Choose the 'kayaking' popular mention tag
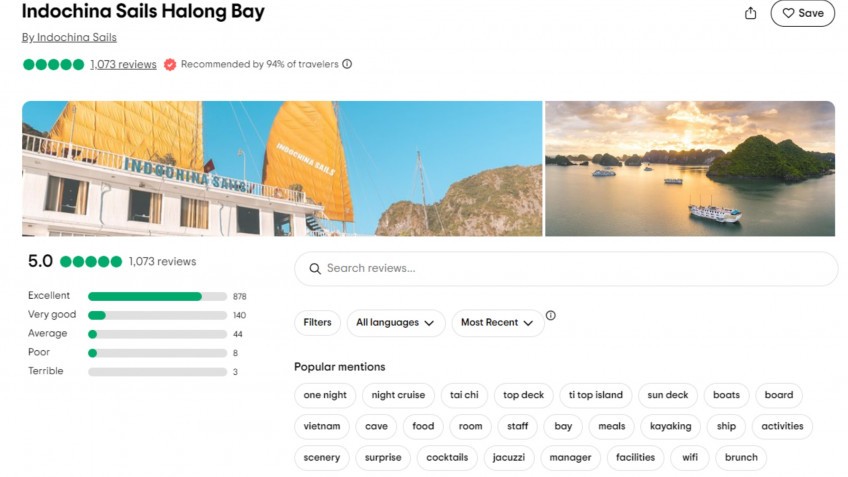Screen dimensions: 848x477 (670, 426)
